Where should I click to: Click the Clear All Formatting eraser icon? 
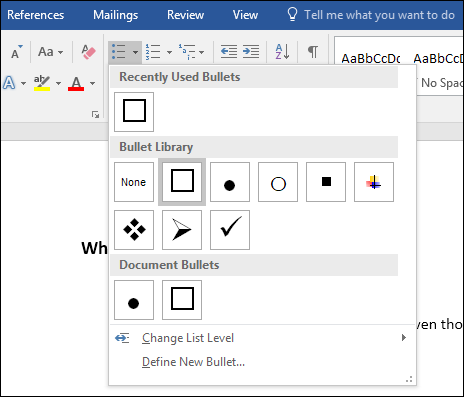coord(88,52)
